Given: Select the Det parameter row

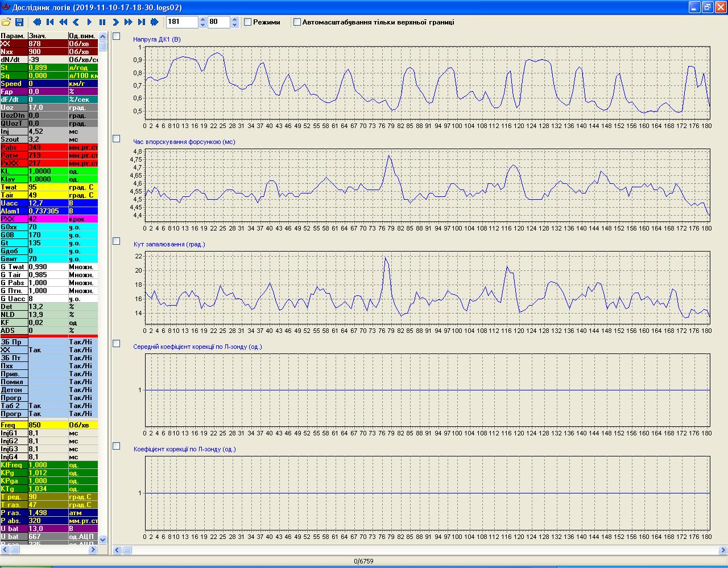Looking at the screenshot, I should tap(49, 307).
